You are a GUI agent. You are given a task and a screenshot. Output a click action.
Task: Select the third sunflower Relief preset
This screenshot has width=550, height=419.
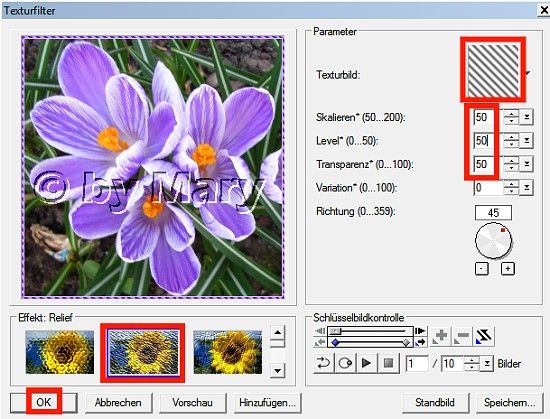228,352
